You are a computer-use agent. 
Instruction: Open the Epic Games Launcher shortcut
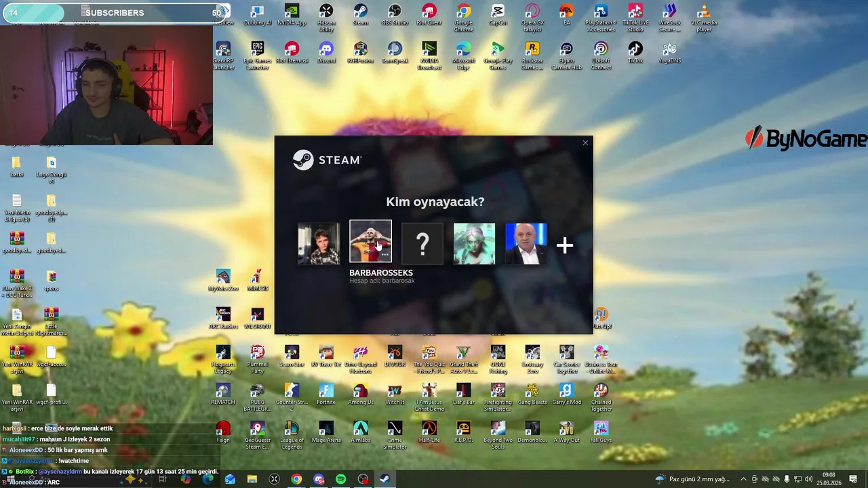pos(257,56)
